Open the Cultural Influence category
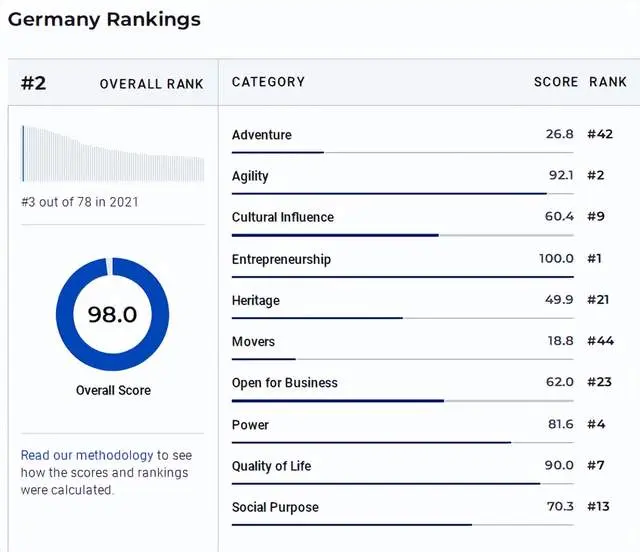This screenshot has width=640, height=552. point(283,217)
